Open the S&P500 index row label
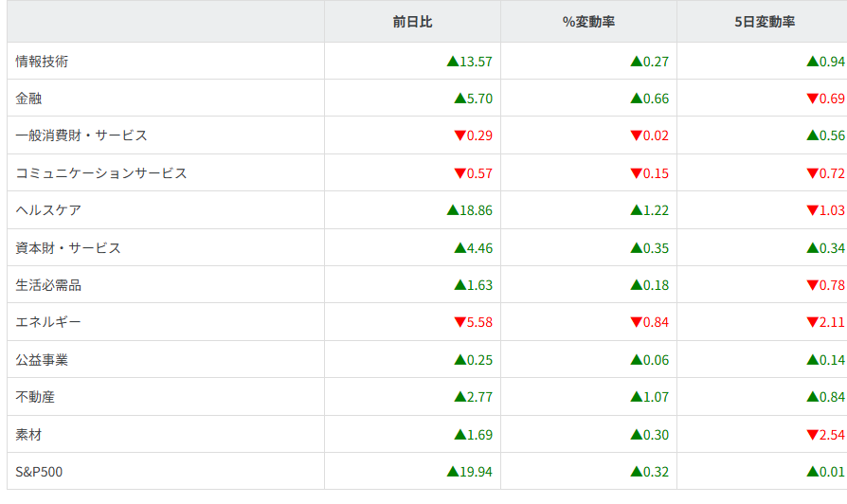847x504 pixels. click(x=39, y=472)
